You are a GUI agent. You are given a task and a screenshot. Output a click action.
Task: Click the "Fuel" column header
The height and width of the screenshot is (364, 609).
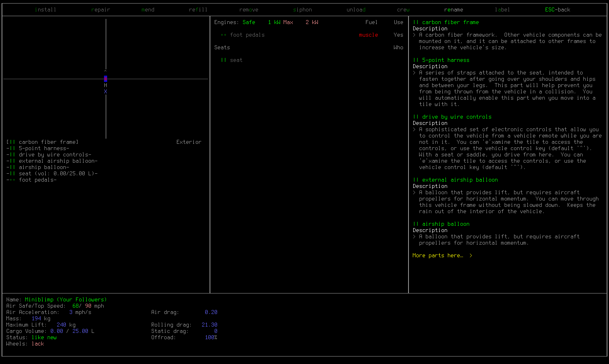pos(371,22)
